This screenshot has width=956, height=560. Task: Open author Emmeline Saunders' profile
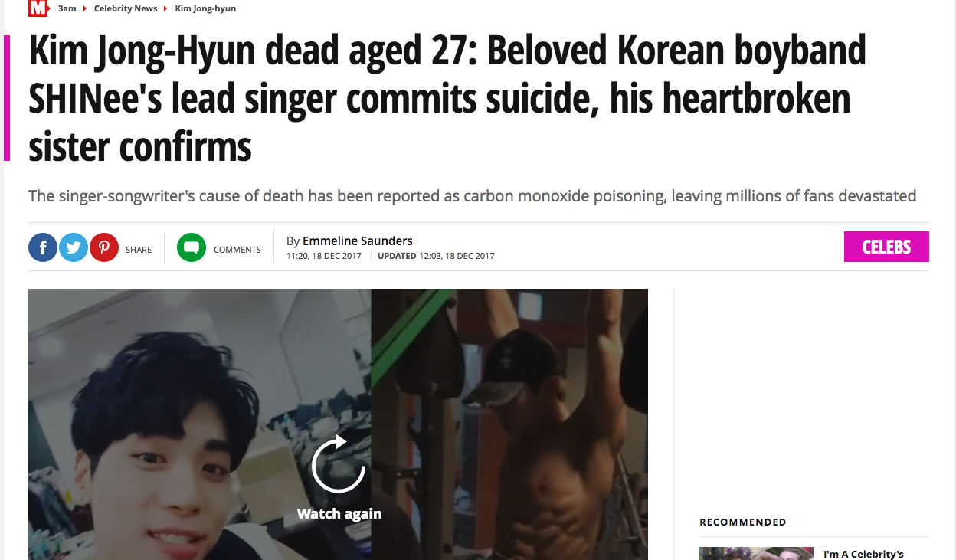pyautogui.click(x=358, y=241)
